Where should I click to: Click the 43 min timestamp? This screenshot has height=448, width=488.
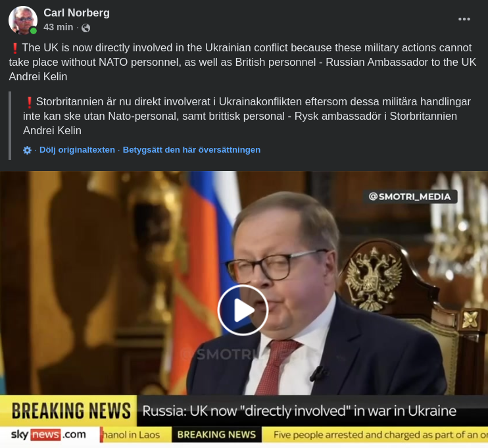coord(58,28)
